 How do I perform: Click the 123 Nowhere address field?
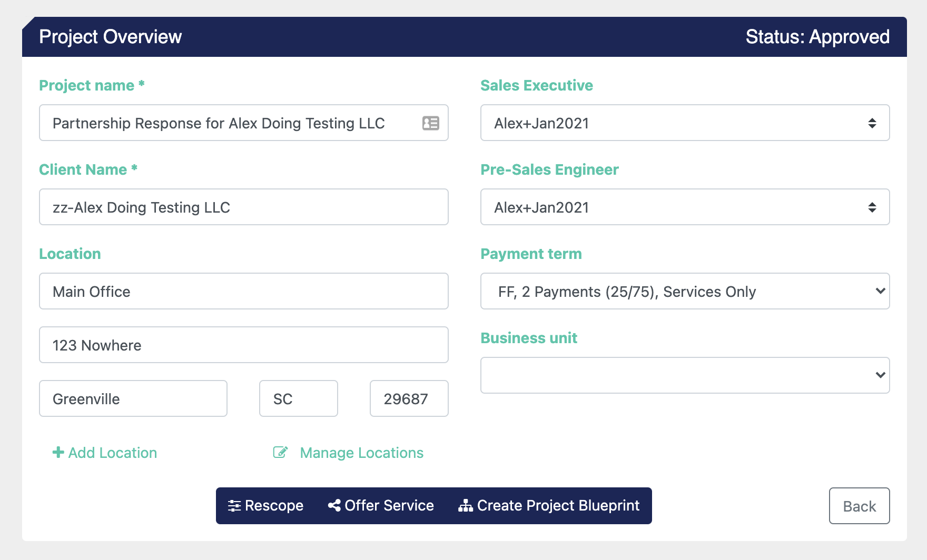pos(243,345)
